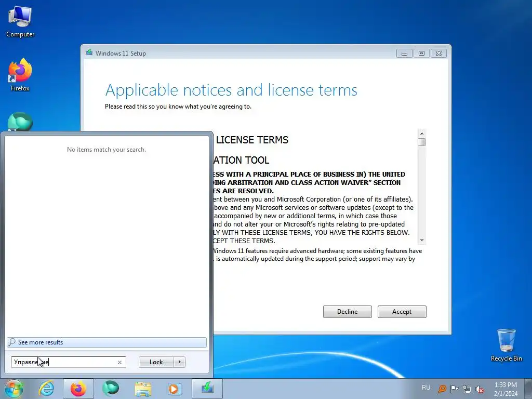The image size is (532, 399).
Task: Open the Computer desktop icon
Action: (x=20, y=22)
